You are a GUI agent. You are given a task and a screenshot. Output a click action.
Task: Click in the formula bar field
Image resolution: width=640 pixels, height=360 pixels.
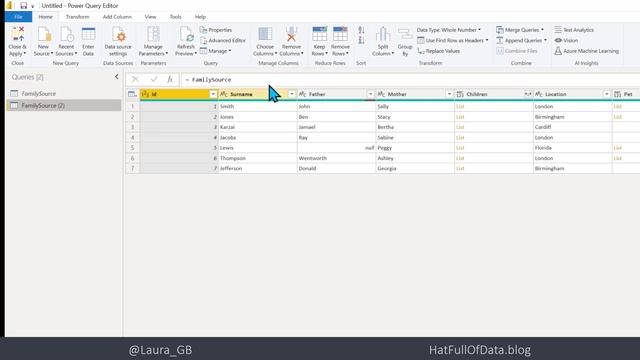click(410, 80)
